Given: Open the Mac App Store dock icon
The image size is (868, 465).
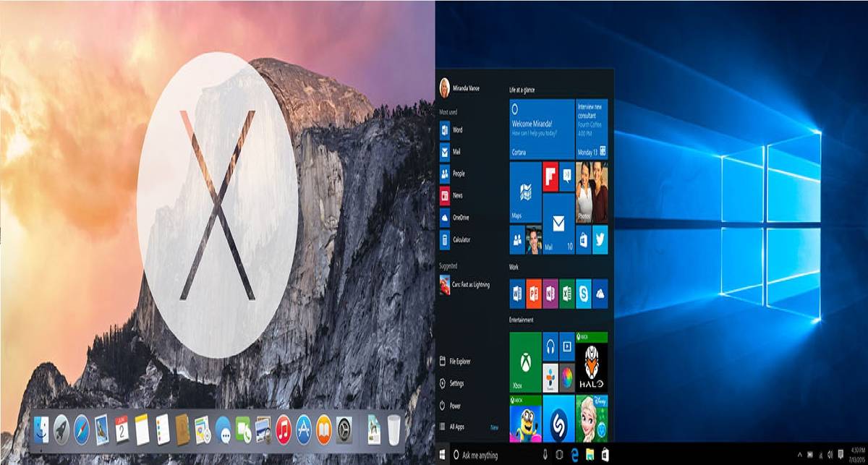Looking at the screenshot, I should 304,430.
